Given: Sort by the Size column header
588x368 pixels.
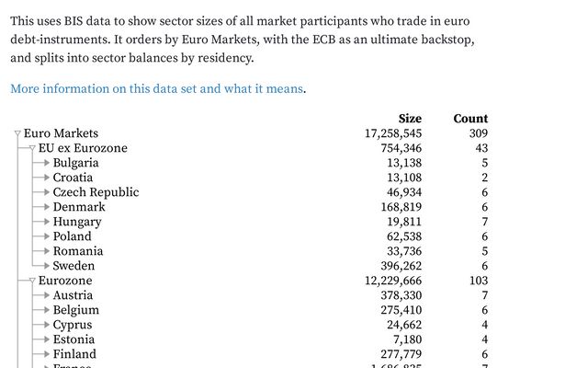Looking at the screenshot, I should [x=410, y=119].
